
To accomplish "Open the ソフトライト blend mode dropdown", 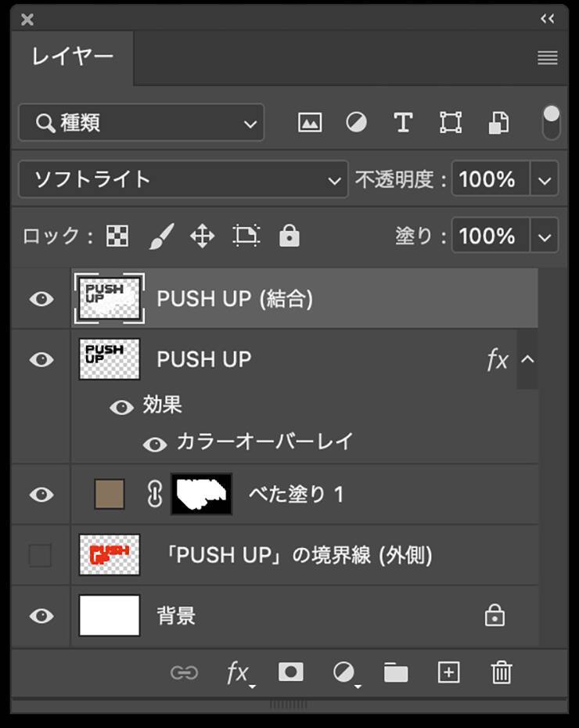I will pos(183,179).
